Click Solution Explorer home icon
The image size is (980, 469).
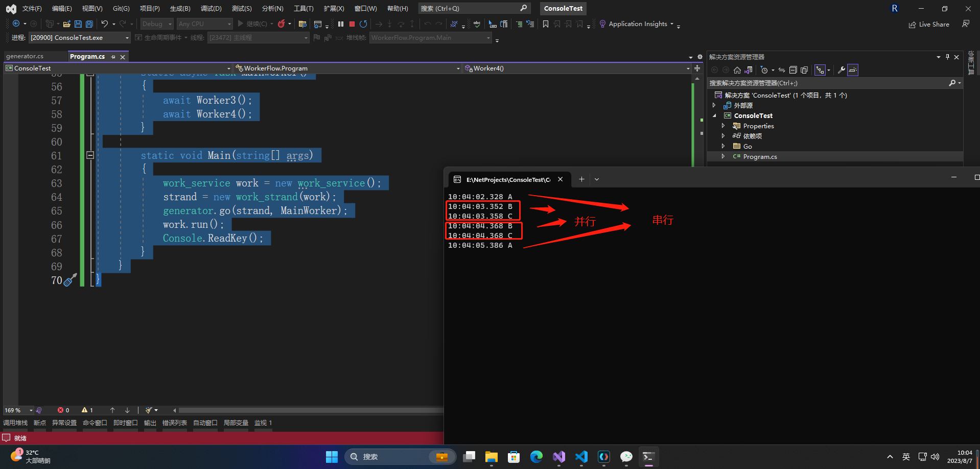(x=737, y=70)
